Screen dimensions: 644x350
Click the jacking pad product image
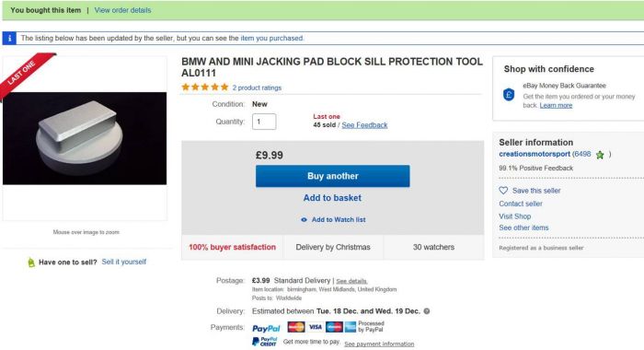pyautogui.click(x=85, y=138)
